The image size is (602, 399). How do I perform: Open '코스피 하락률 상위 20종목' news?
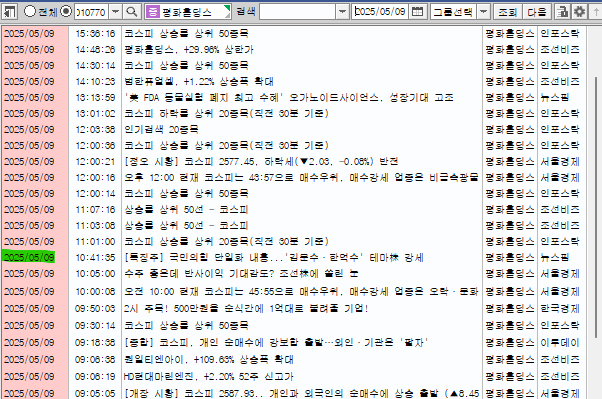click(x=227, y=114)
